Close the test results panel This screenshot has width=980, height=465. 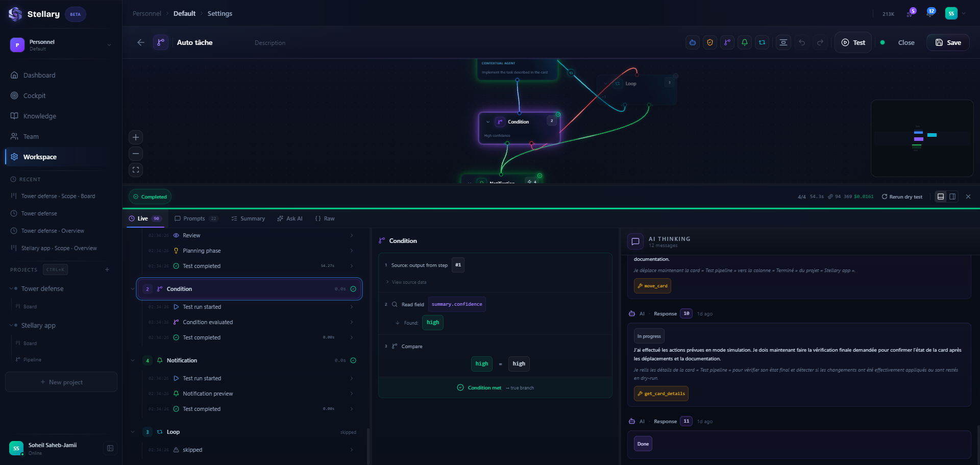tap(968, 197)
